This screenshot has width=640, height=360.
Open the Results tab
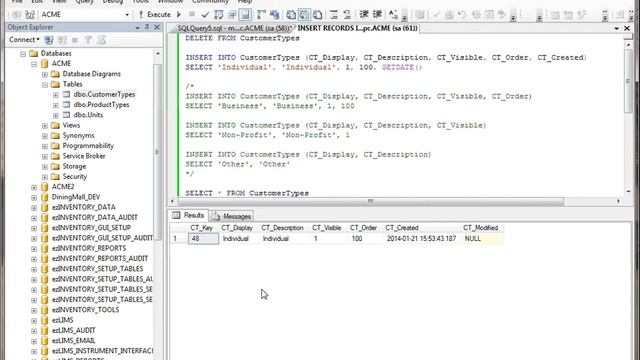(x=189, y=215)
